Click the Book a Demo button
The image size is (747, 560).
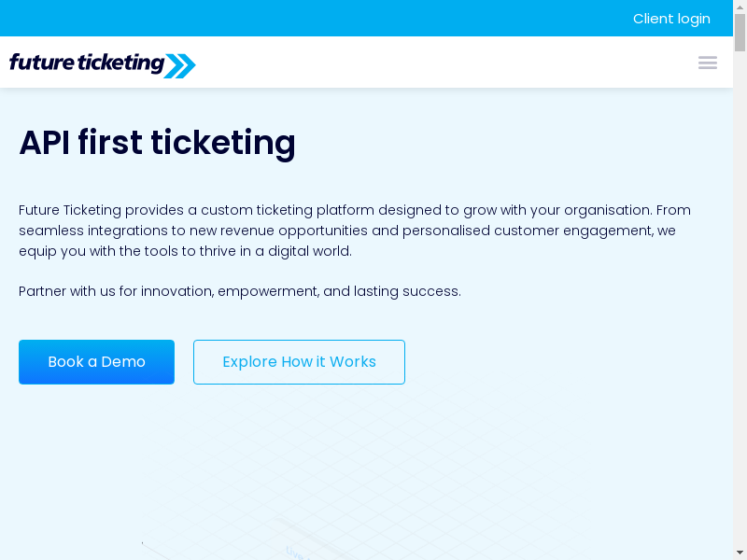96,362
